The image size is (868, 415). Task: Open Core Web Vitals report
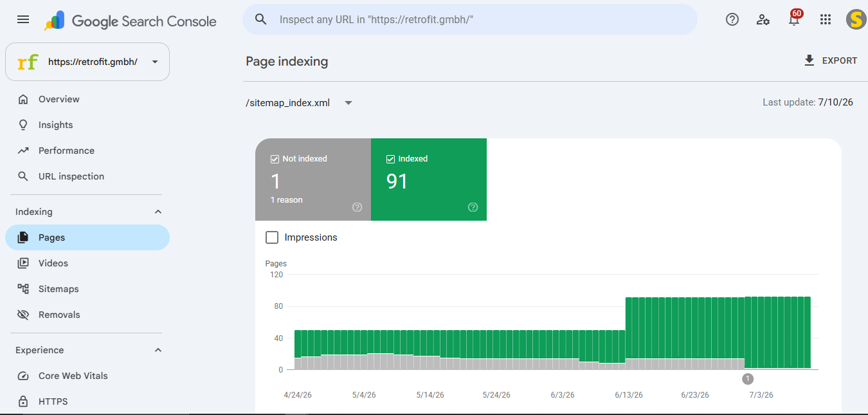(87, 376)
